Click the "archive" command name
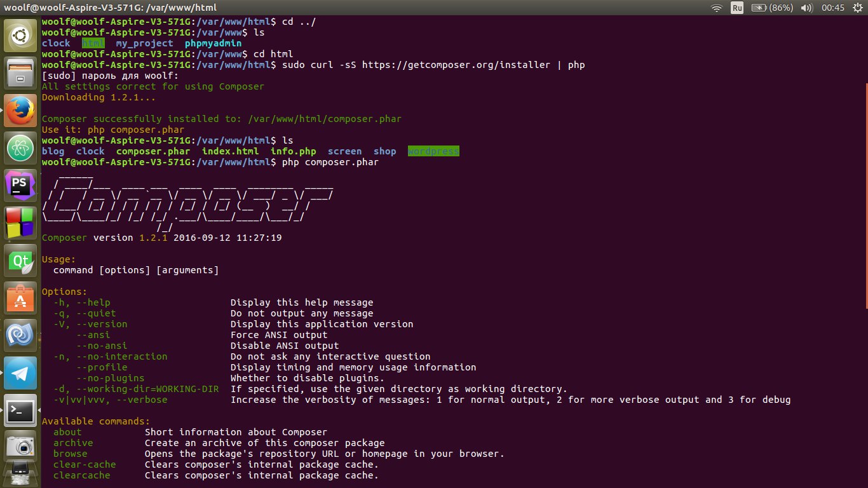Viewport: 868px width, 488px height. coord(73,443)
